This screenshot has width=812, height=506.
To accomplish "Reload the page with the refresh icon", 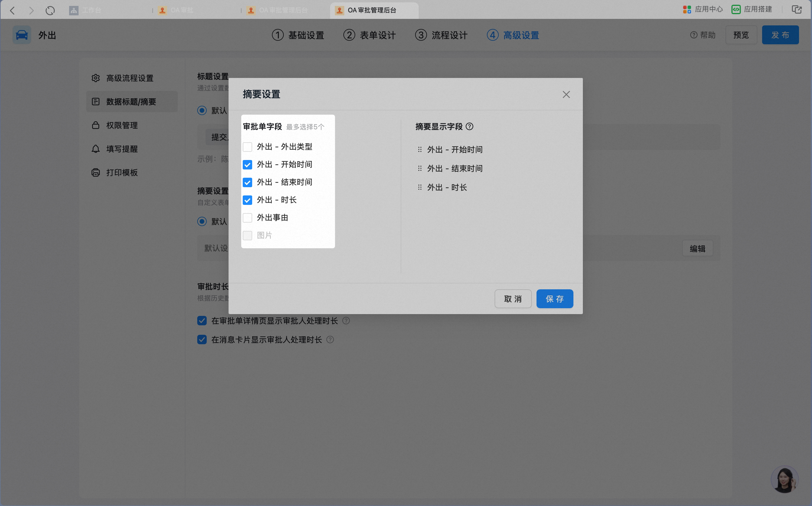I will click(x=50, y=10).
